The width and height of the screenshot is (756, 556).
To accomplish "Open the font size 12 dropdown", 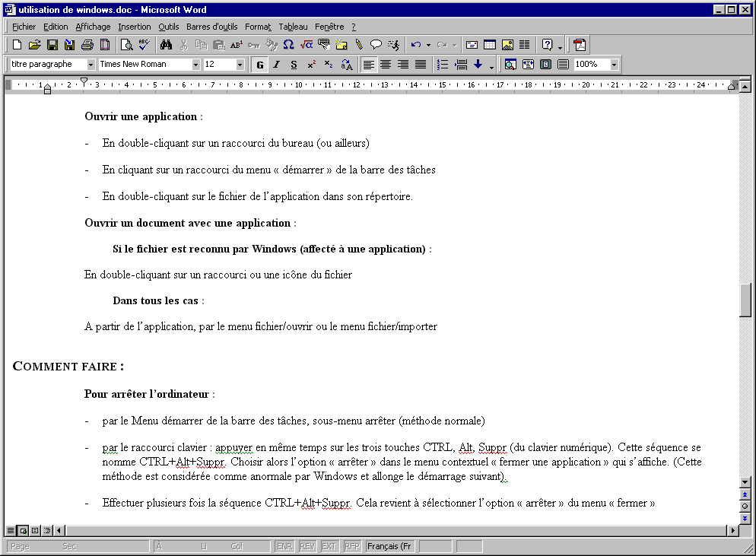I will coord(240,65).
